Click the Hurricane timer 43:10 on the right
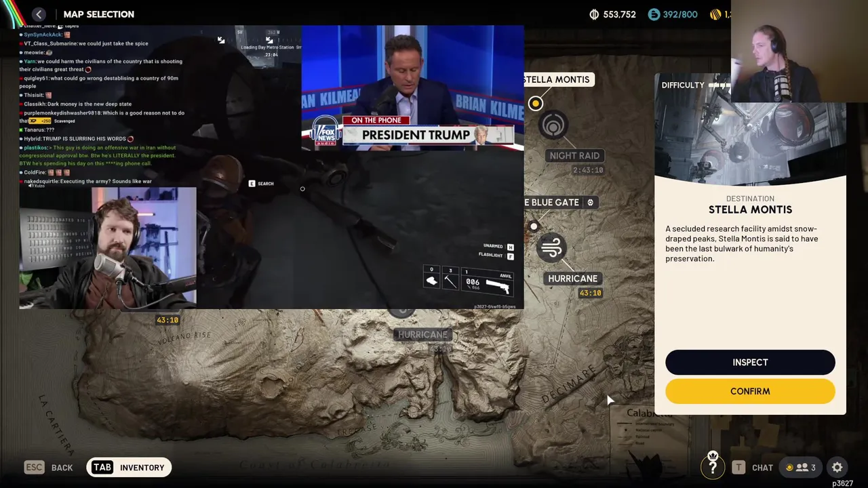868x488 pixels. [590, 293]
